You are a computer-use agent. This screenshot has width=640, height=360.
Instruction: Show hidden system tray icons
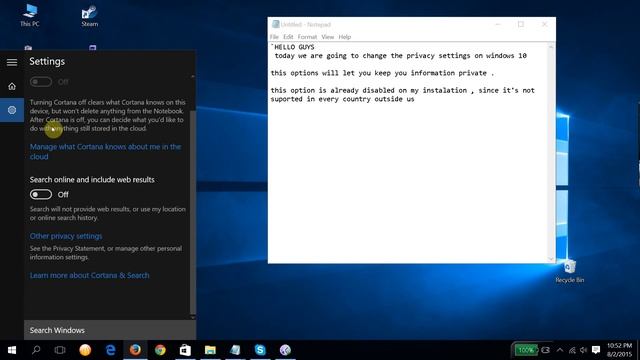click(560, 350)
